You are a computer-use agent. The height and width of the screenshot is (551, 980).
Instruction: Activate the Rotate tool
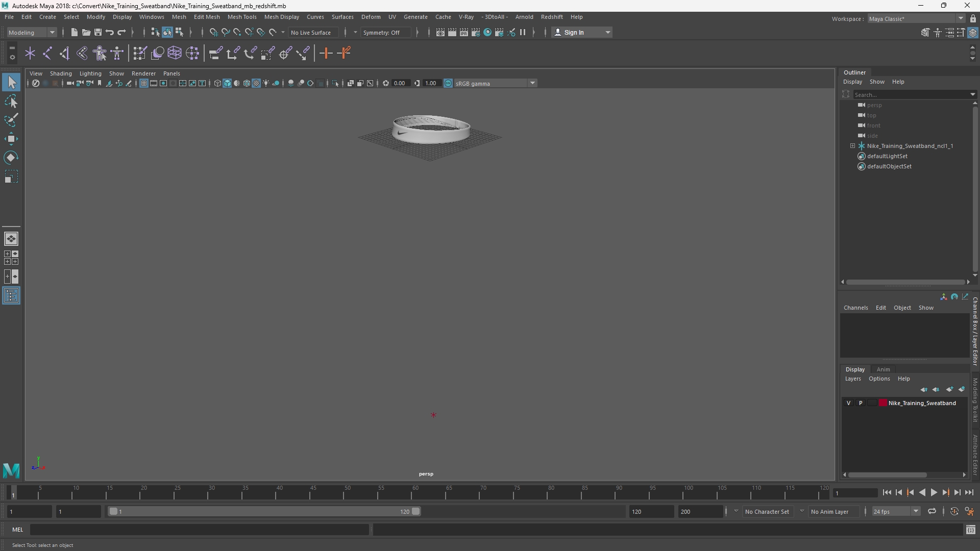coord(11,158)
